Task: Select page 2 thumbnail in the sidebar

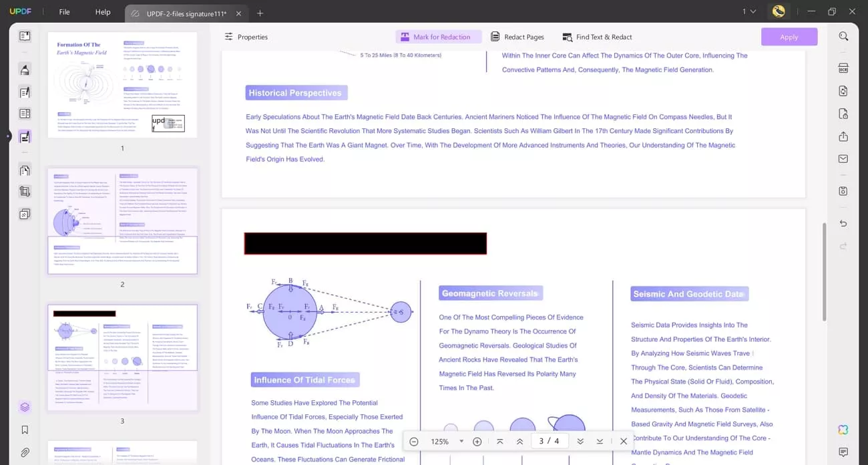Action: click(122, 222)
